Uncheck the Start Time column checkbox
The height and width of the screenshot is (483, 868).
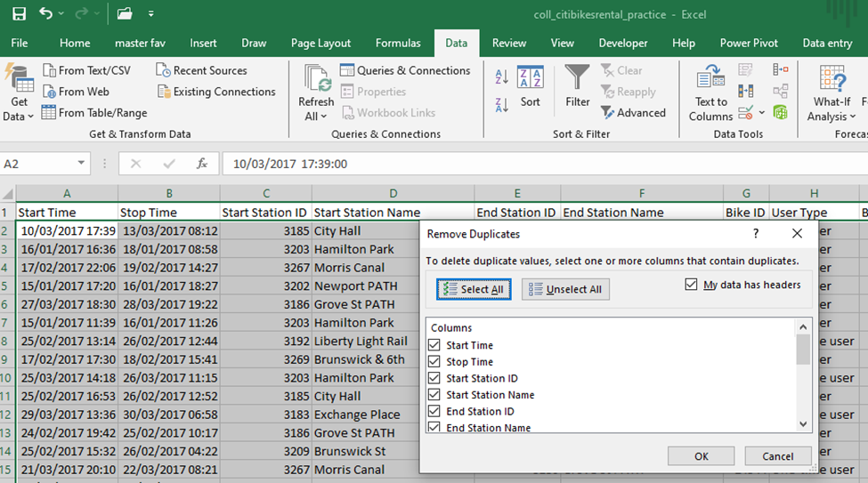pyautogui.click(x=434, y=345)
